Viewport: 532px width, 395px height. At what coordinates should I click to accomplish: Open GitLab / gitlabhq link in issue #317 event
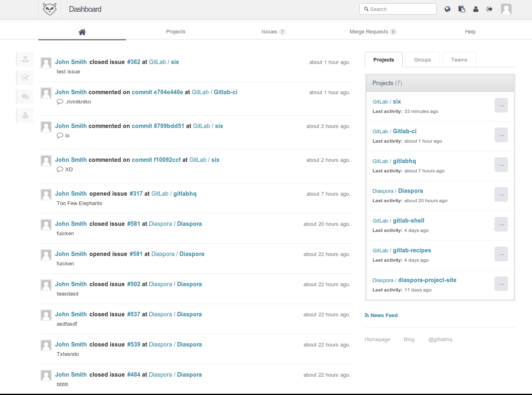(x=174, y=194)
